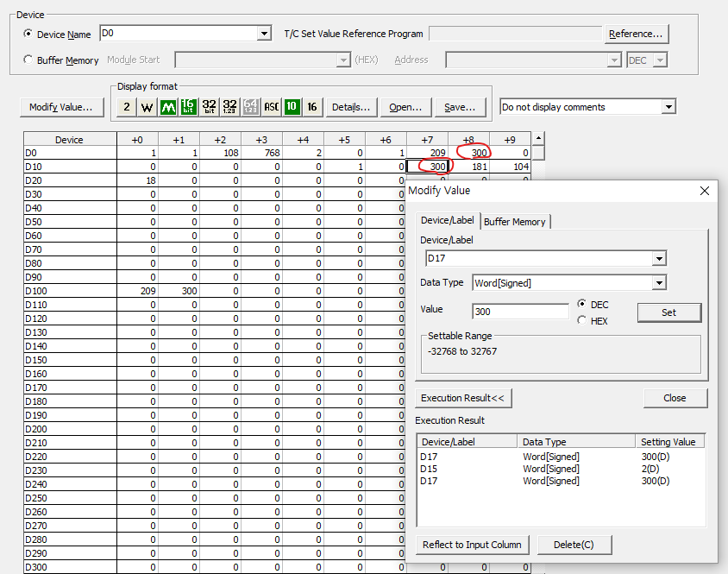Viewport: 728px width, 574px height.
Task: Switch to hexadecimal (16) display icon
Action: (312, 107)
